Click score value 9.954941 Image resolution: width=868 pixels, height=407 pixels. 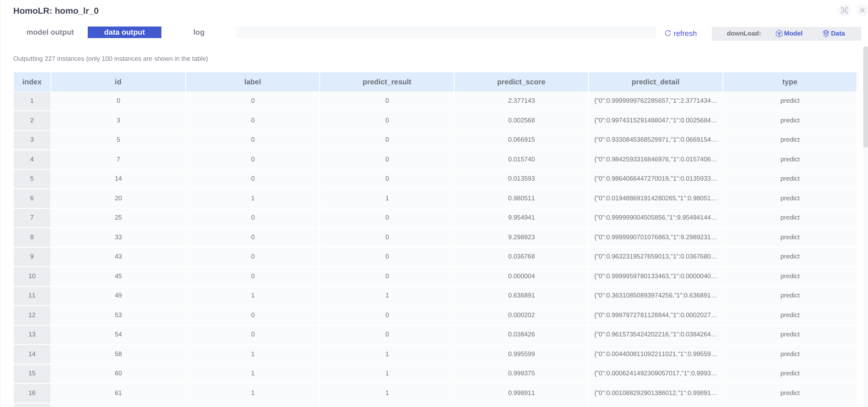[x=521, y=217]
